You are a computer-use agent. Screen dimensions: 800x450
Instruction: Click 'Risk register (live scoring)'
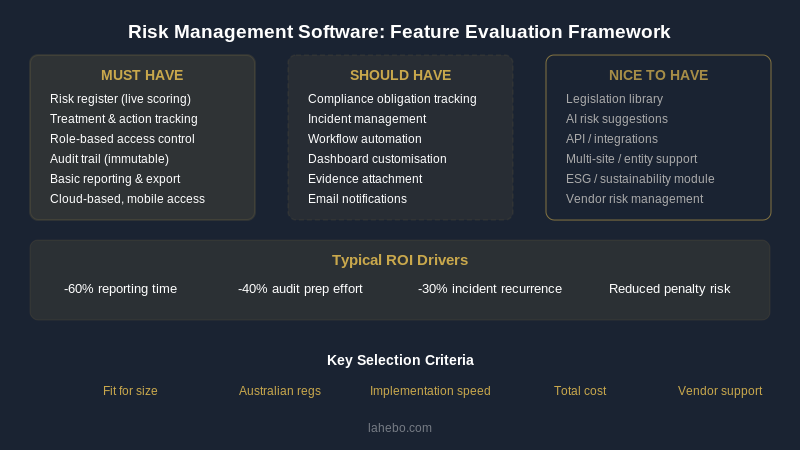tap(120, 99)
